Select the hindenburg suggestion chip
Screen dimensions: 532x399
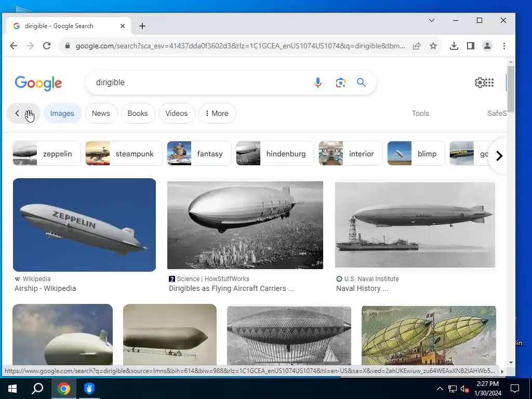275,153
